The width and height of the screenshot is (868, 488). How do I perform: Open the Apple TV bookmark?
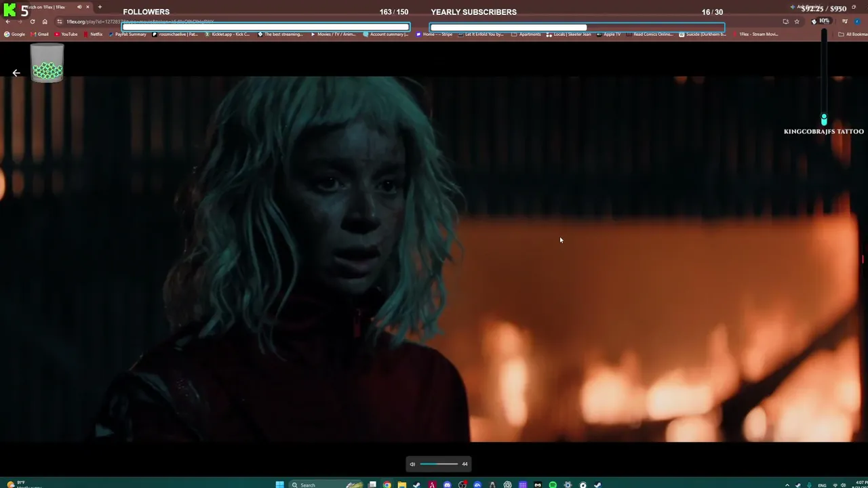[608, 34]
